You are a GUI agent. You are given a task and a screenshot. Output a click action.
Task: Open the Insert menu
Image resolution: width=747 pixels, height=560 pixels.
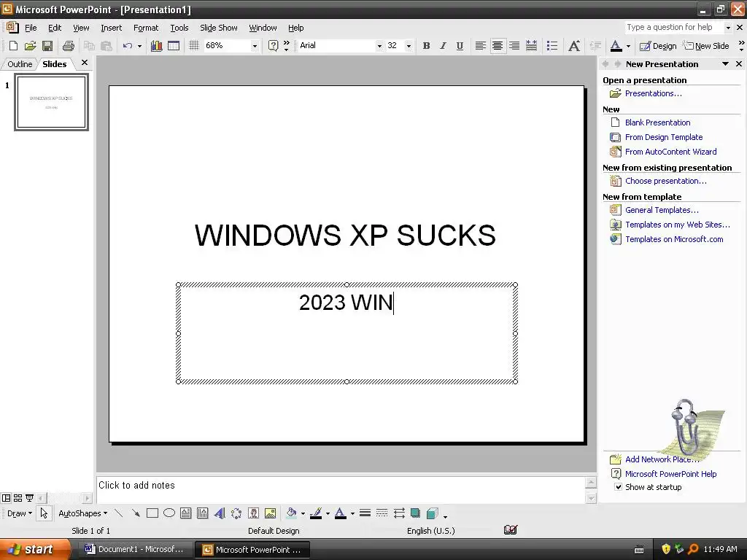(x=111, y=28)
